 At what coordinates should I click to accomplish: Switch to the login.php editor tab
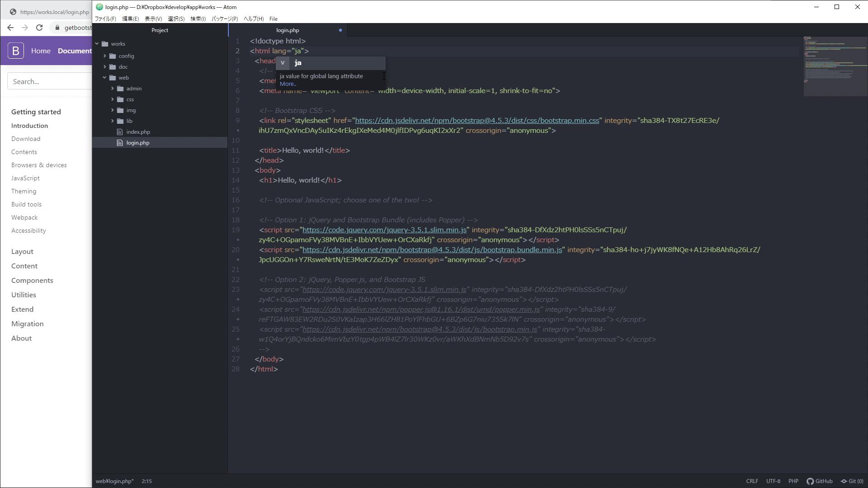288,30
